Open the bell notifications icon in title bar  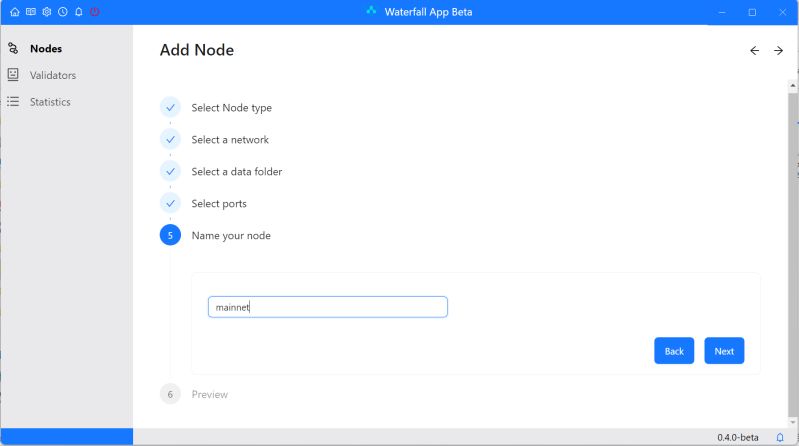78,12
